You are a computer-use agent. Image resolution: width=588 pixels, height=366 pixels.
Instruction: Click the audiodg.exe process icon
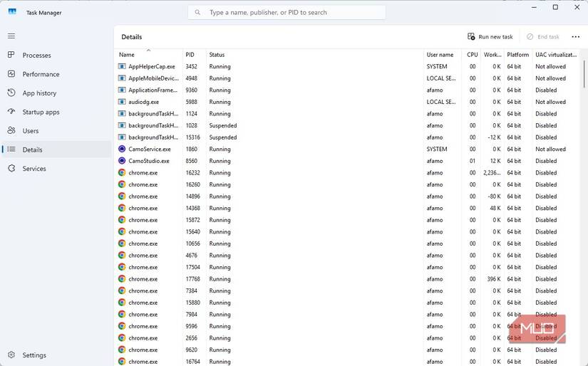pyautogui.click(x=122, y=102)
